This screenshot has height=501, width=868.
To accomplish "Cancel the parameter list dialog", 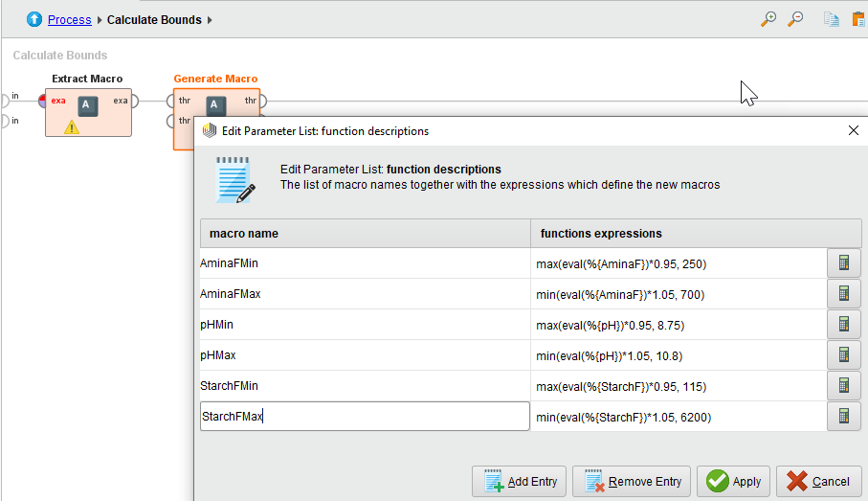I will tap(818, 481).
